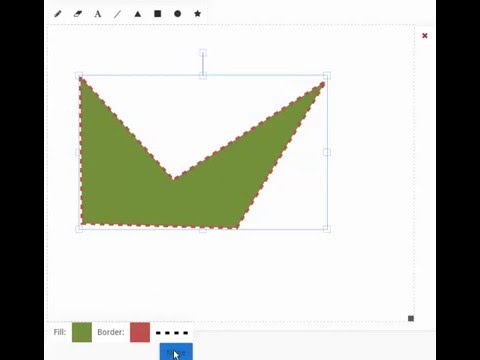Click the blue button below border style
This screenshot has width=480, height=360.
pos(176,352)
